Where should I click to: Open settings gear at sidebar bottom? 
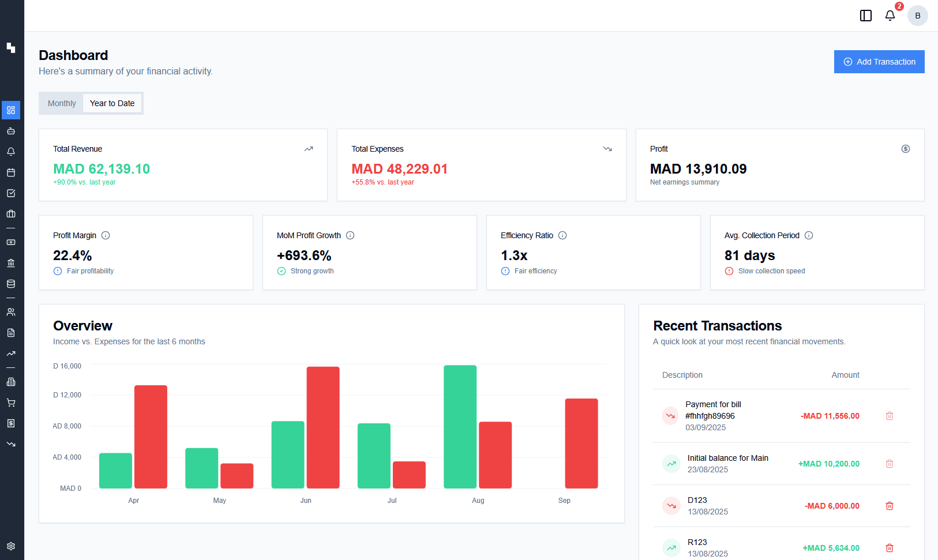pyautogui.click(x=11, y=546)
